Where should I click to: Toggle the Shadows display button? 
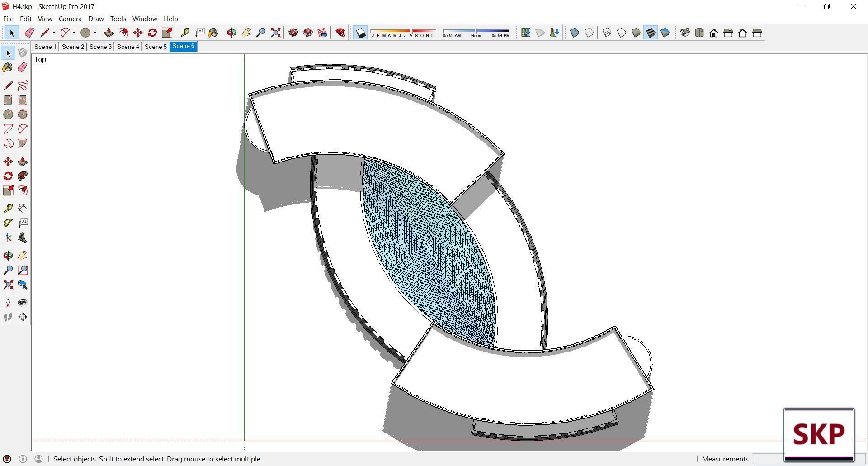tap(360, 33)
